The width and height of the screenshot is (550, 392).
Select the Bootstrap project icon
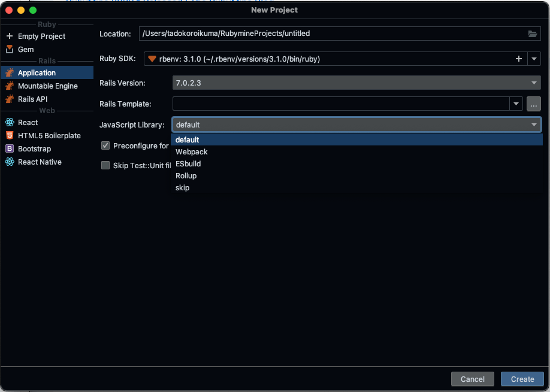[x=10, y=148]
